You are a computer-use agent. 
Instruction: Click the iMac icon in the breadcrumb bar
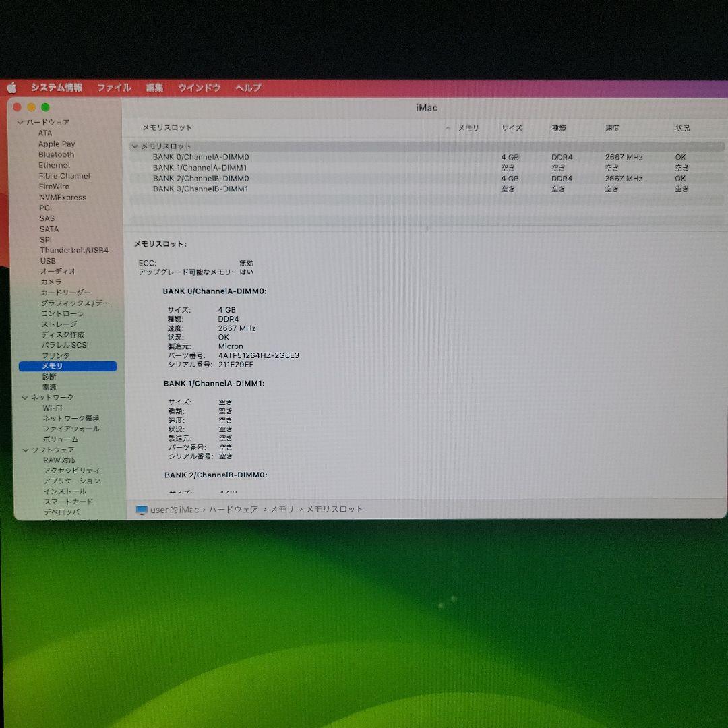pos(141,509)
